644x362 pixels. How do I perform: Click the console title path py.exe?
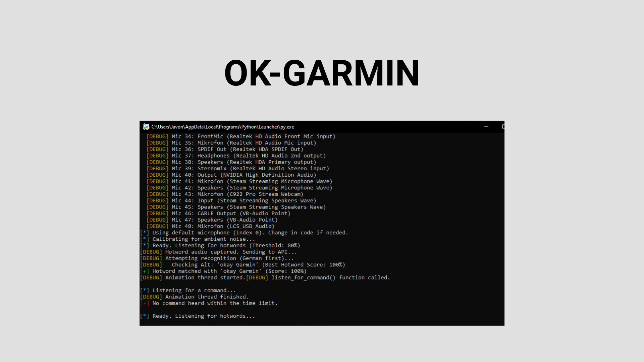[x=223, y=127]
